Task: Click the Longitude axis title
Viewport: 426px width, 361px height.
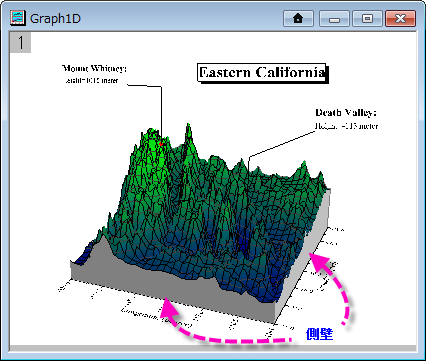Action: point(156,318)
